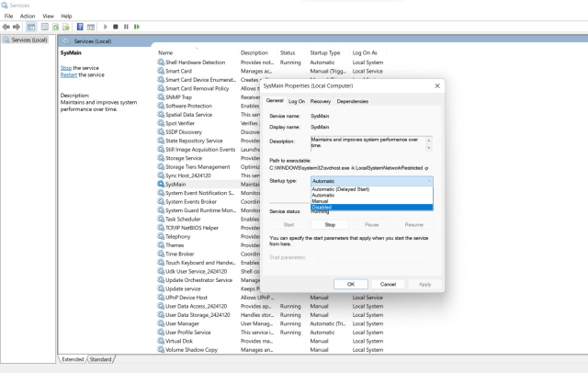This screenshot has height=373, width=588.
Task: Select the User Profile Service row
Action: (271, 333)
